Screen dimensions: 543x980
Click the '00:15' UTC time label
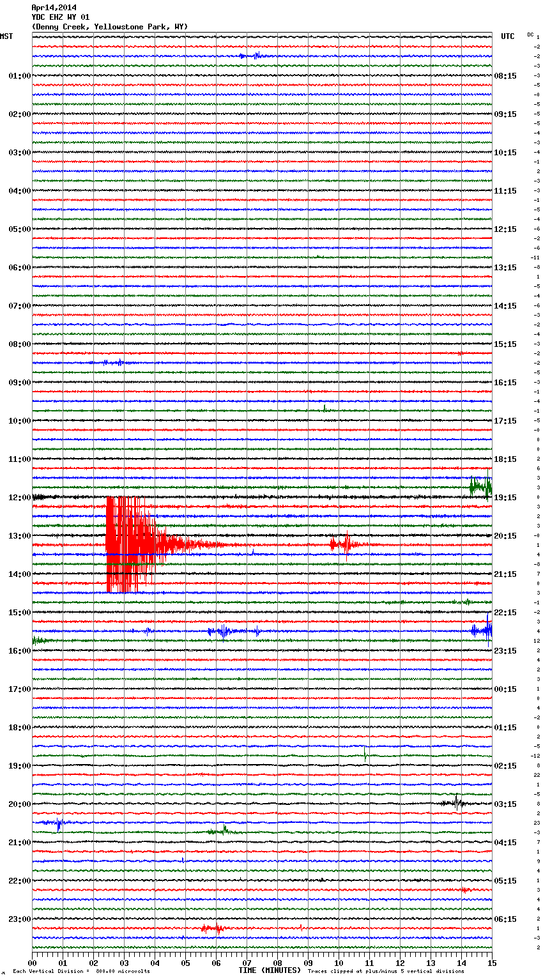pos(505,689)
